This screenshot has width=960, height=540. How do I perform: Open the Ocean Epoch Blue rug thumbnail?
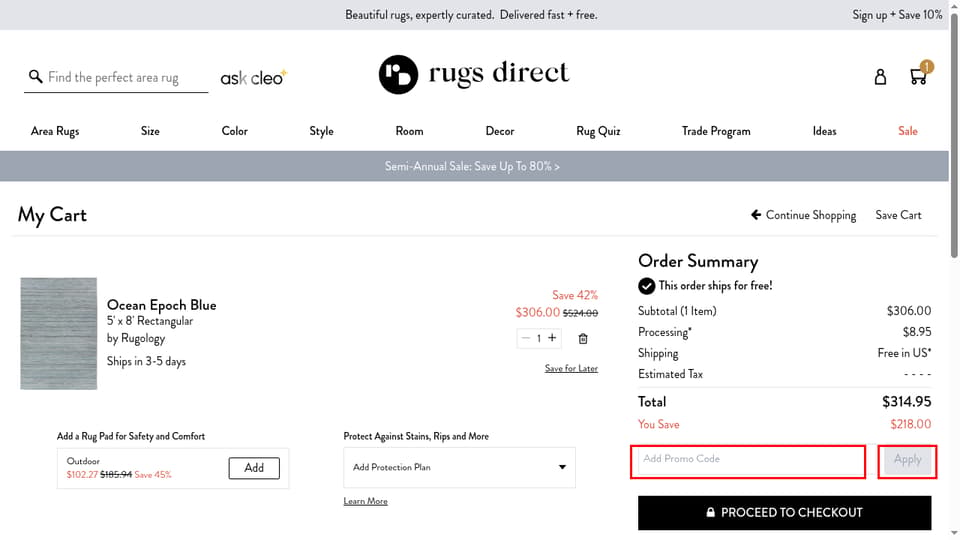coord(59,333)
